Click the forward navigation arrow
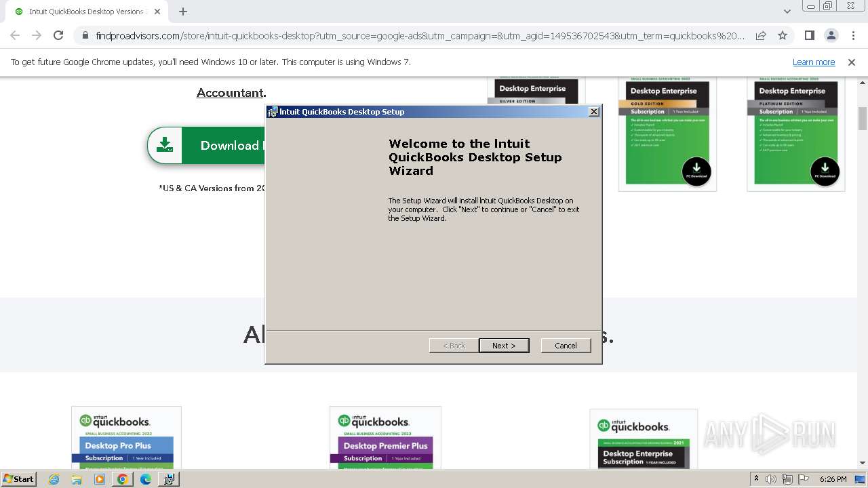 tap(37, 35)
